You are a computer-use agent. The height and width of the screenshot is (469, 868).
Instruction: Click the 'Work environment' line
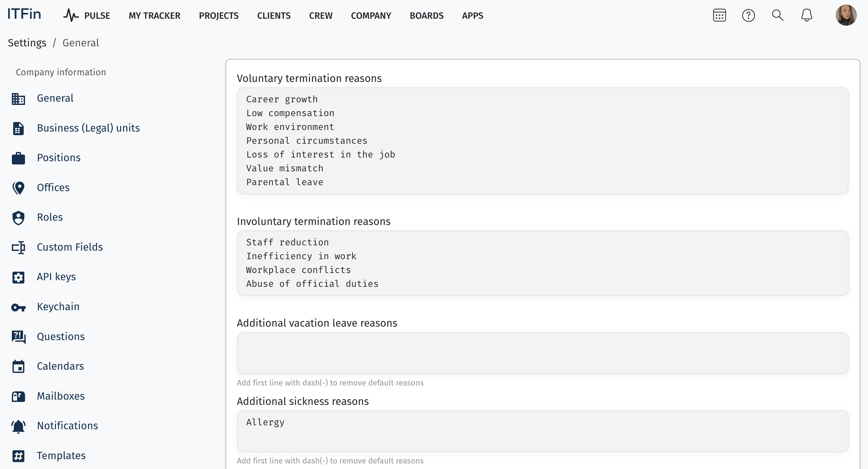click(290, 127)
